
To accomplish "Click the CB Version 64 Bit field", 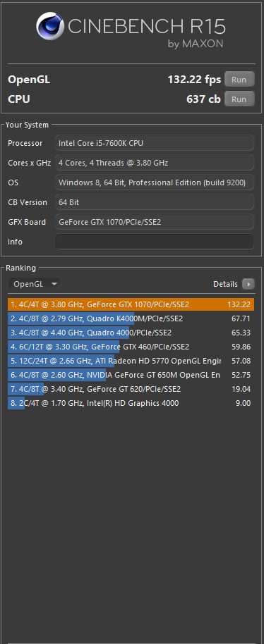I will pos(155,202).
